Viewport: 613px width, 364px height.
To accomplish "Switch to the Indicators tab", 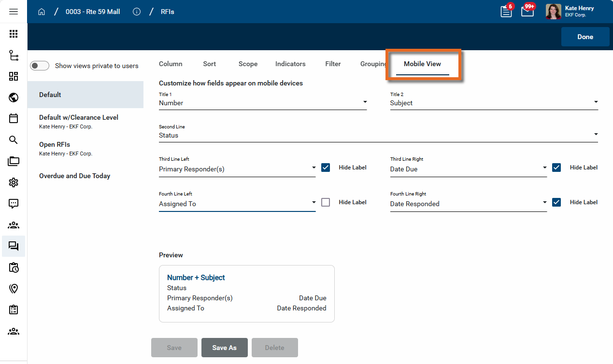I will pos(290,64).
